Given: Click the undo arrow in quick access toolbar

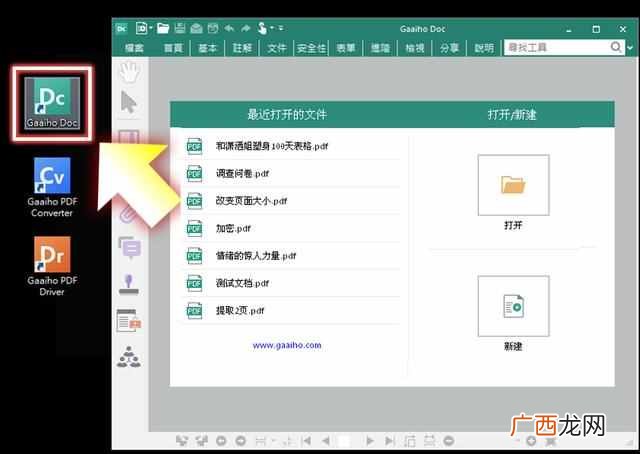Looking at the screenshot, I should (x=229, y=28).
